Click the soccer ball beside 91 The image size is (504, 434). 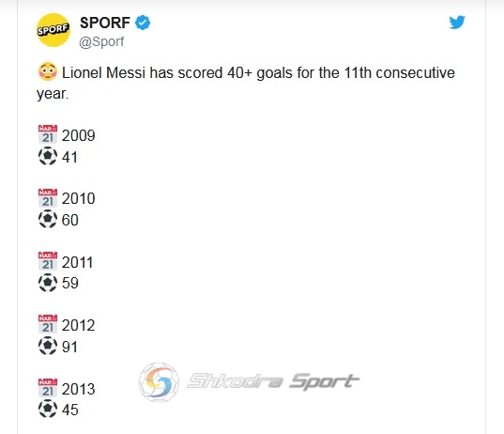(48, 346)
